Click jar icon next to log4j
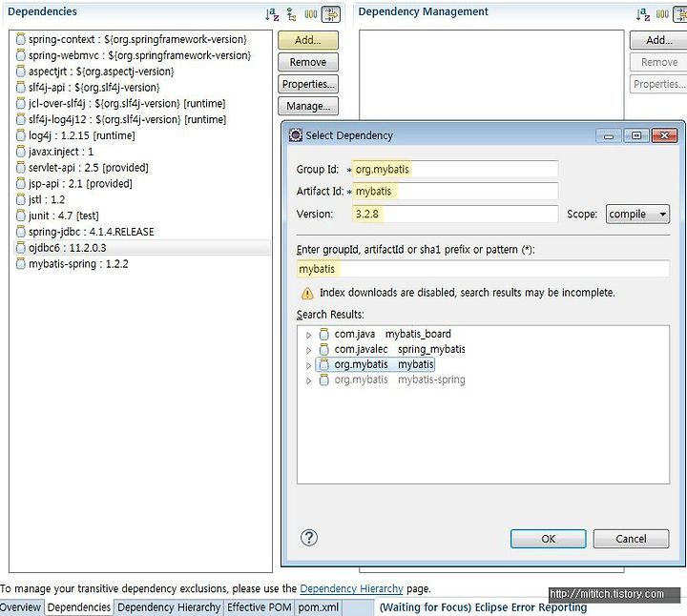The height and width of the screenshot is (616, 687). point(20,135)
